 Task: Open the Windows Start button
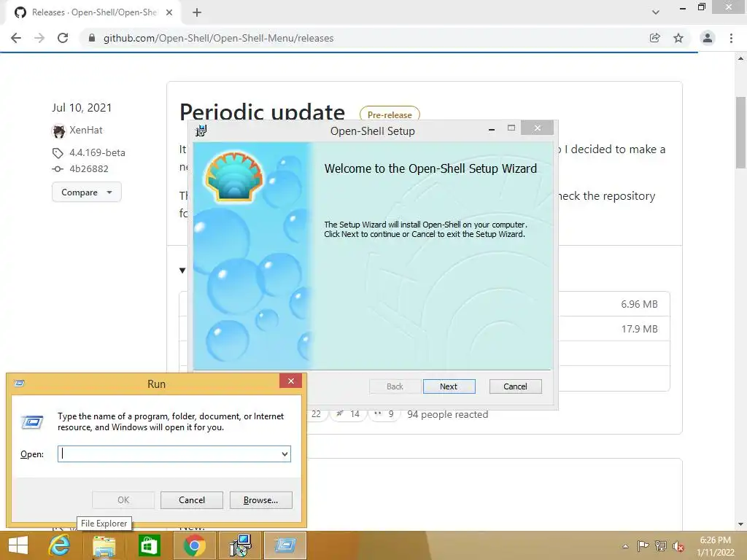click(x=18, y=545)
